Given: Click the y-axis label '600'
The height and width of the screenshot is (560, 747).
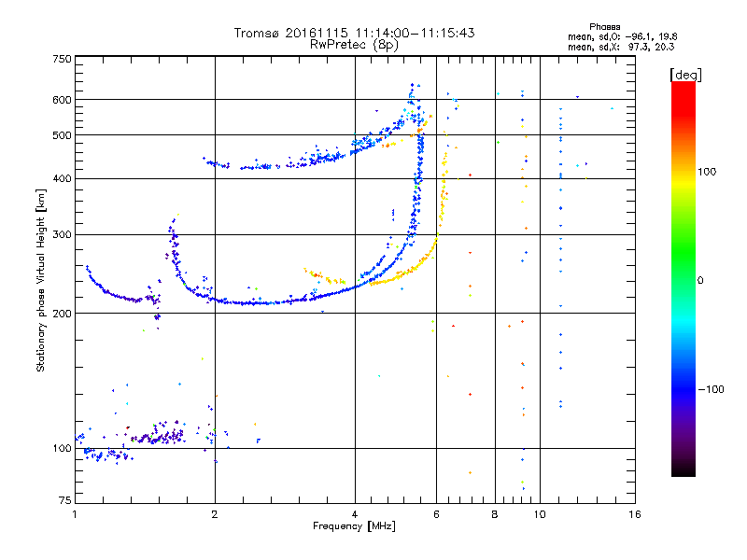Looking at the screenshot, I should 62,100.
